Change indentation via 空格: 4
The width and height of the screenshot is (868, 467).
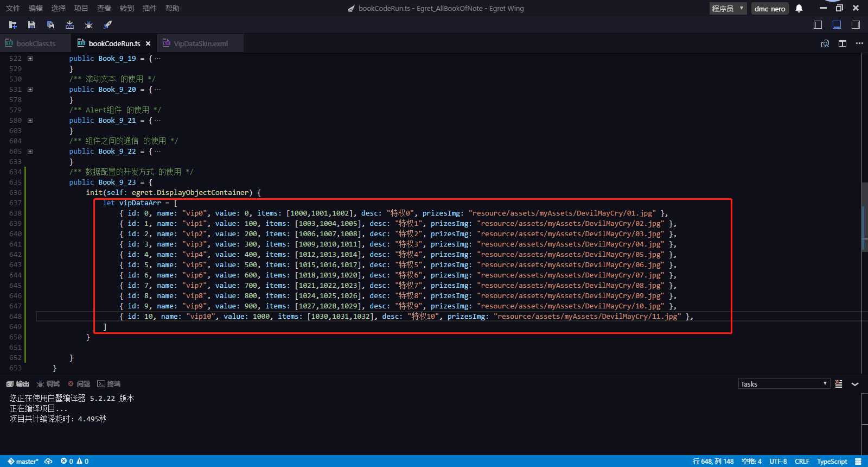tap(751, 461)
